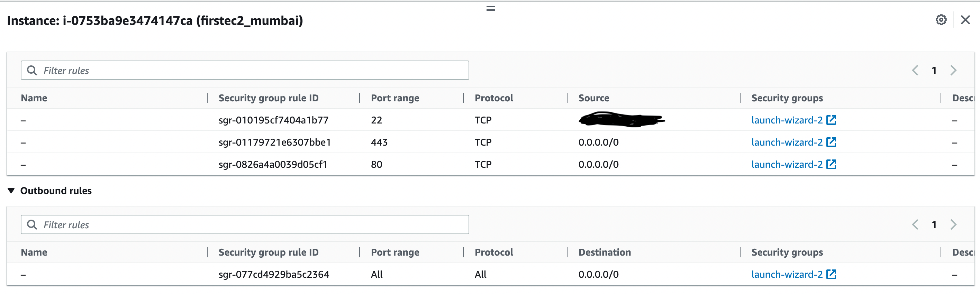
Task: Click the search icon in outbound Filter rules
Action: (x=32, y=225)
